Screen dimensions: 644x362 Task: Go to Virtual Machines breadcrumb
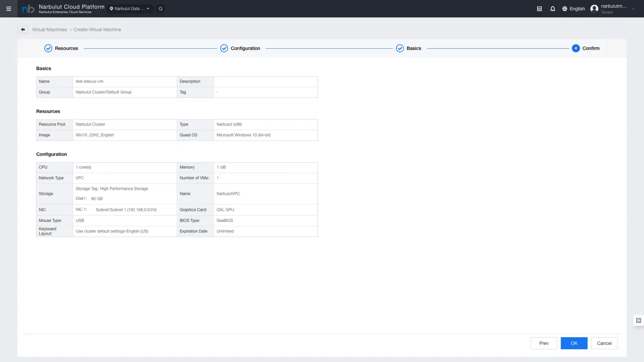pos(49,29)
